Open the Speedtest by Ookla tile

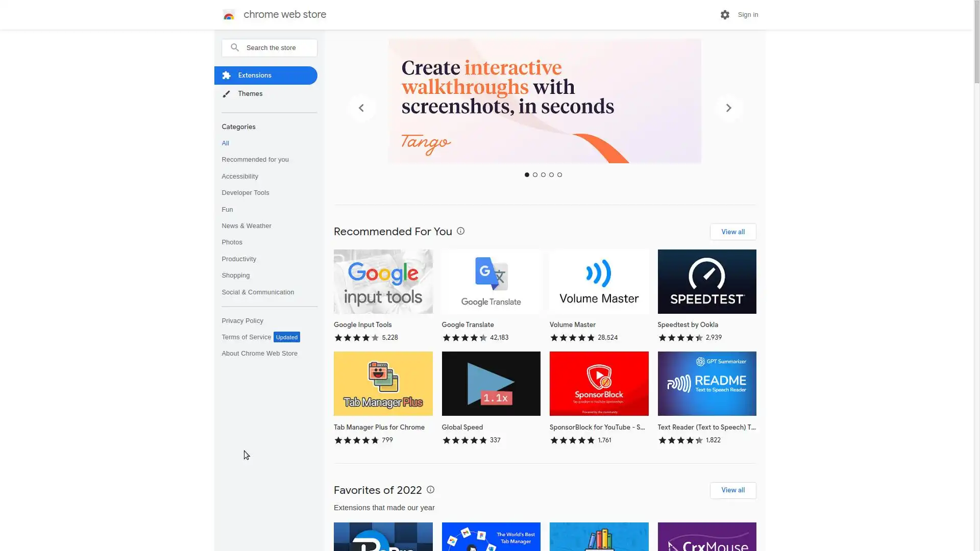click(706, 282)
